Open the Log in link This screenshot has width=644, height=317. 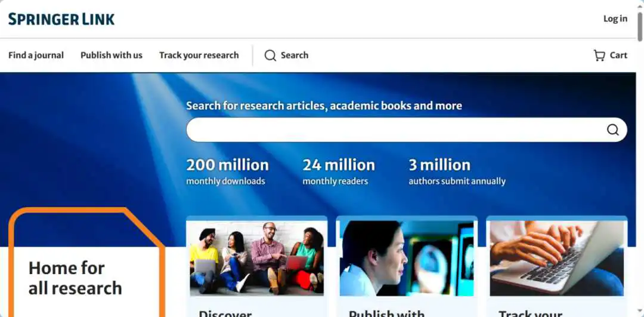point(615,19)
